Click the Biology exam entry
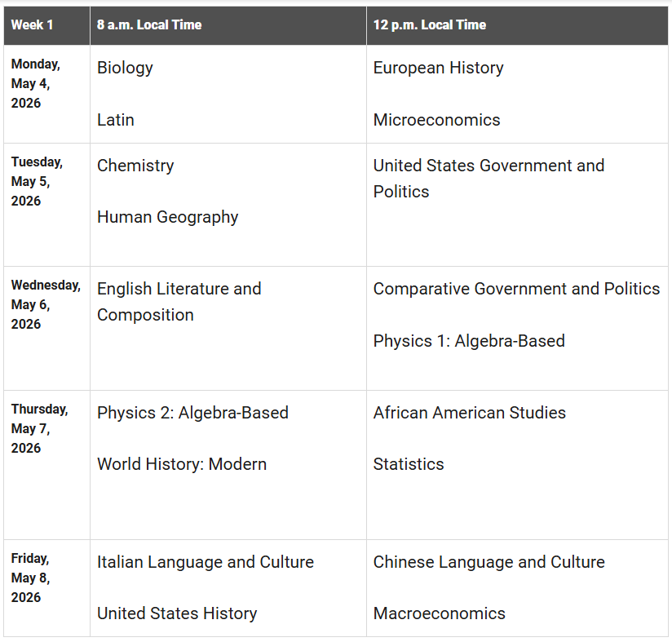Image resolution: width=672 pixels, height=642 pixels. [x=125, y=68]
